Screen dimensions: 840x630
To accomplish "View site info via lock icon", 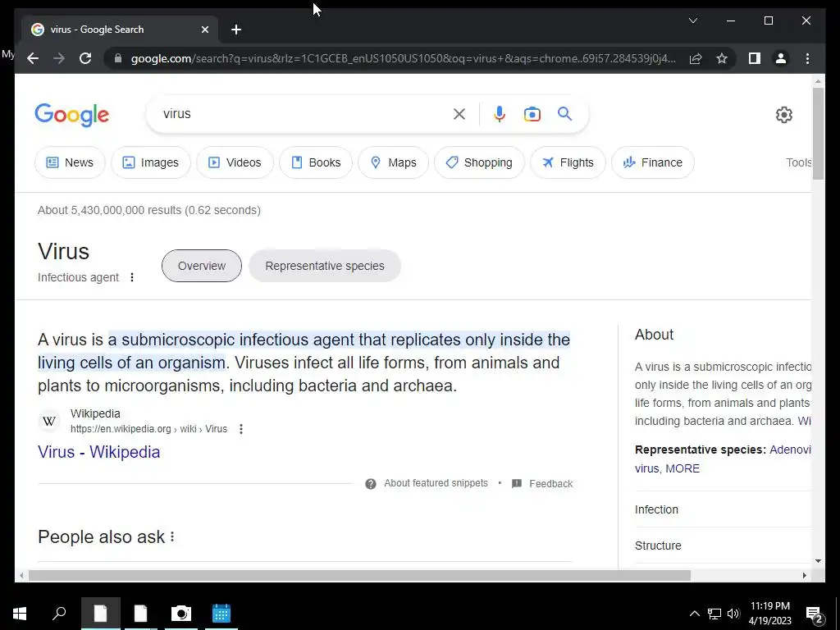I will pyautogui.click(x=118, y=58).
